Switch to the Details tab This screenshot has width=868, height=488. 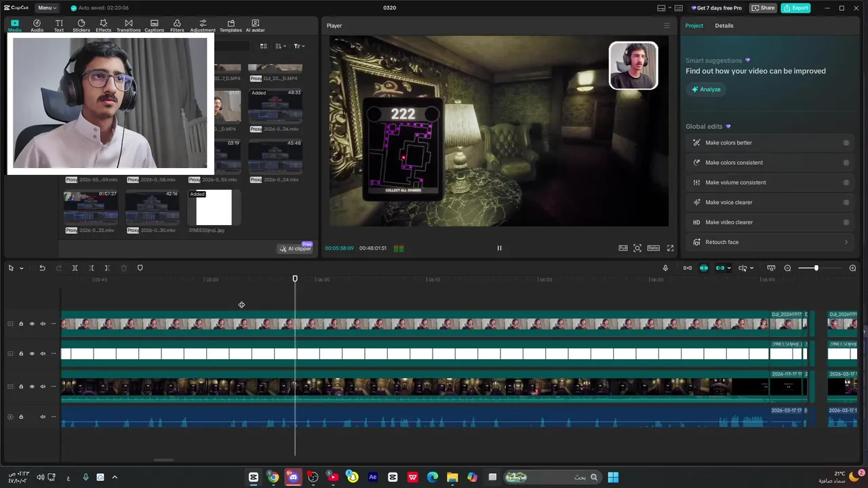click(724, 26)
